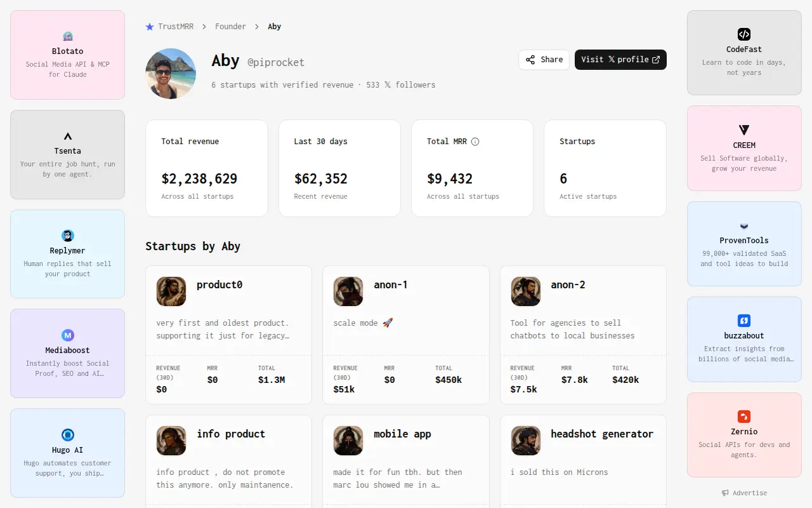The width and height of the screenshot is (812, 508).
Task: Open the Tsenta sponsor card
Action: click(x=68, y=154)
